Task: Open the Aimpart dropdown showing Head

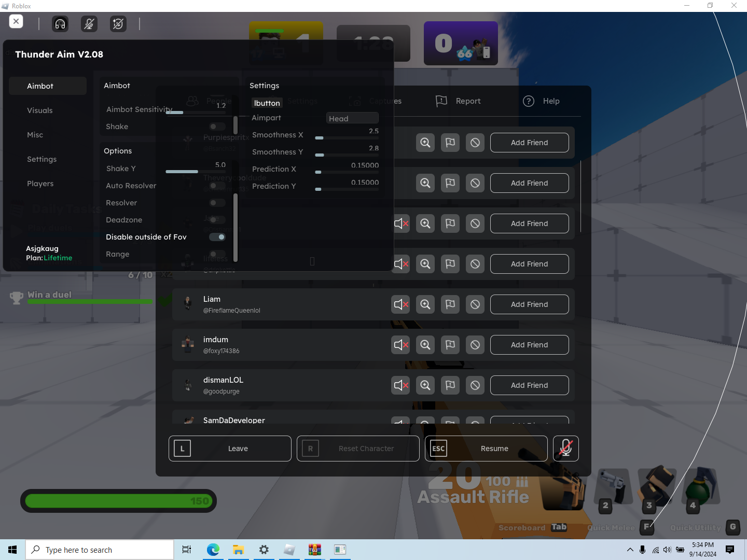Action: (x=352, y=118)
